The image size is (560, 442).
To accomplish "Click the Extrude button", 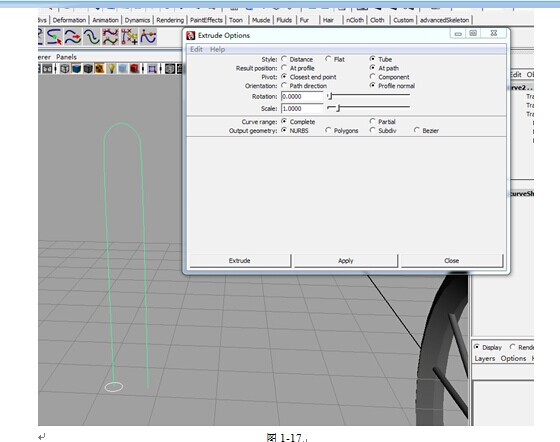I will click(240, 261).
